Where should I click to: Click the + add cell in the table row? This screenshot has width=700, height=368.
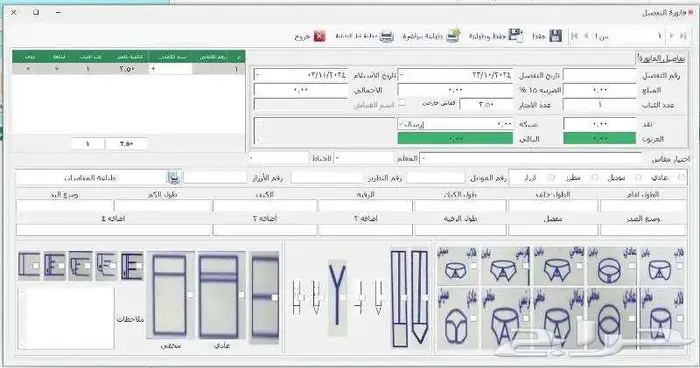pos(57,69)
